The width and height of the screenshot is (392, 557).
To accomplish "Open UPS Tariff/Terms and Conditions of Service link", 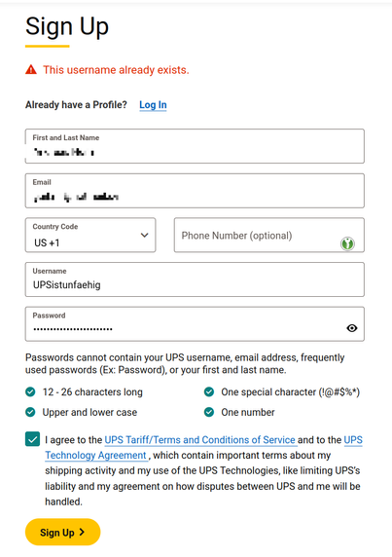I will click(x=199, y=440).
